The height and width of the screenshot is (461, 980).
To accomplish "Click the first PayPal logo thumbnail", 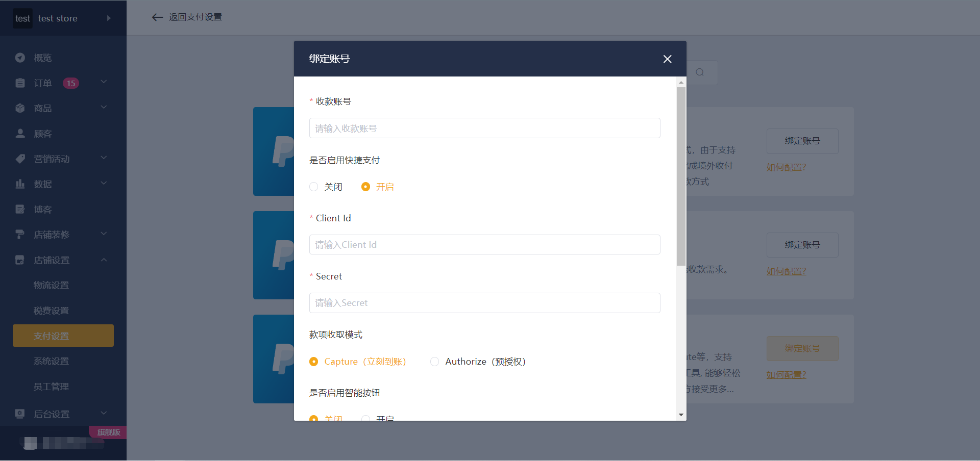I will 274,151.
